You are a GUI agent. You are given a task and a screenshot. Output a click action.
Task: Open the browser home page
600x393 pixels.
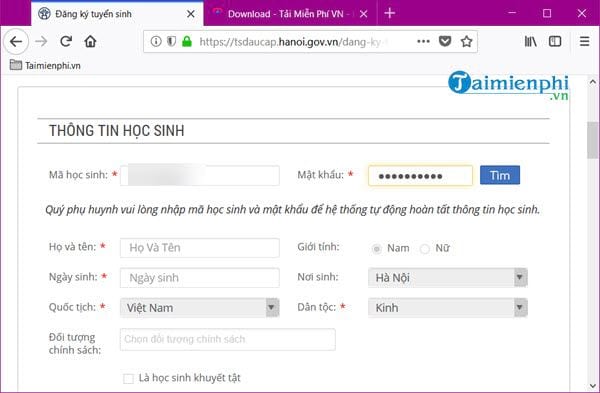tap(90, 41)
